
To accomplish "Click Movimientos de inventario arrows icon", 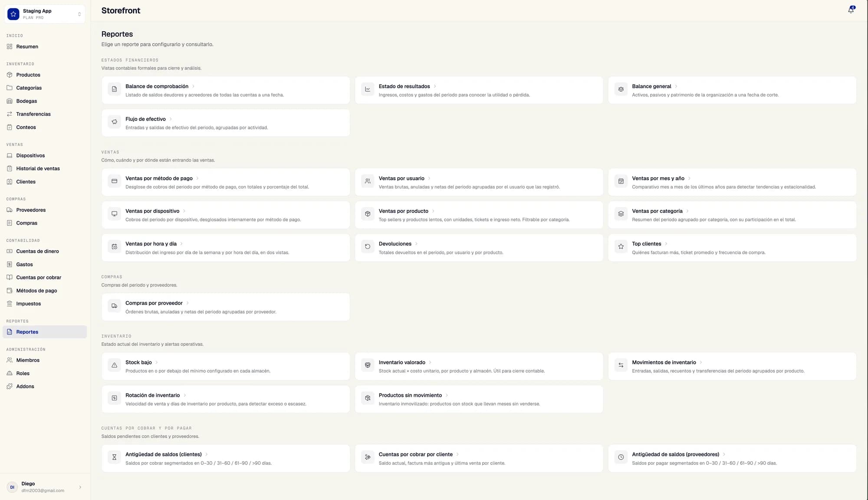I will click(x=621, y=365).
